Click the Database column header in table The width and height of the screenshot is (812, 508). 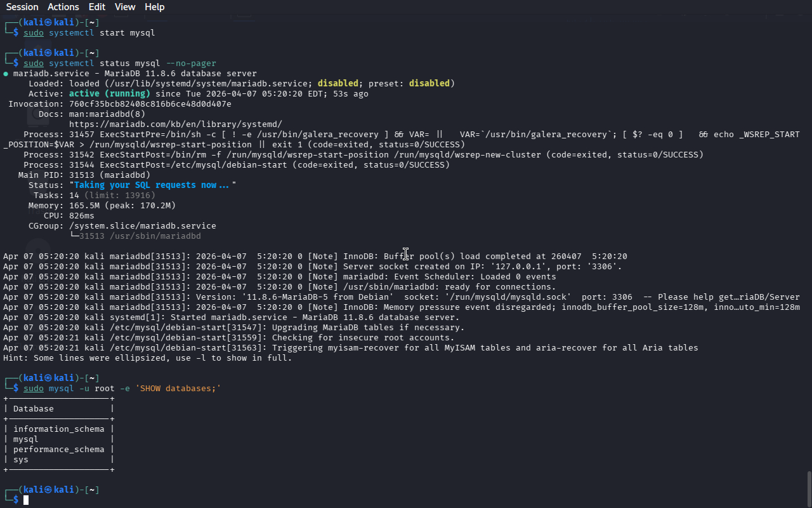[x=34, y=409]
